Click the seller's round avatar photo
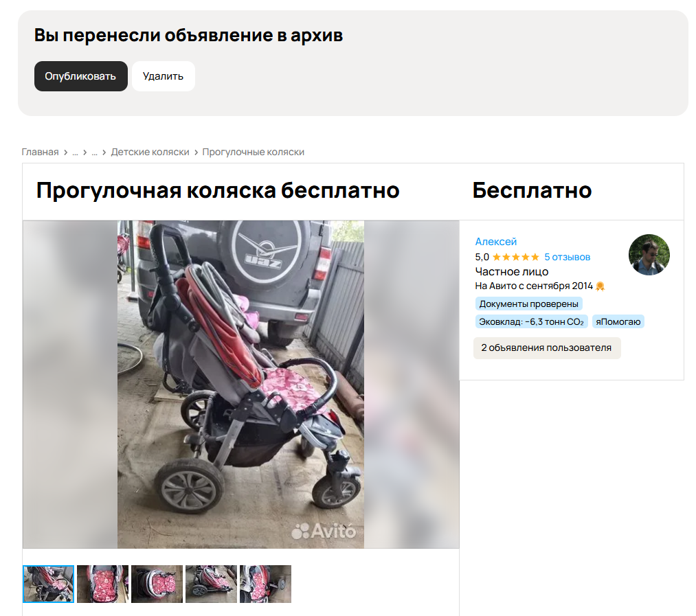 click(x=649, y=255)
